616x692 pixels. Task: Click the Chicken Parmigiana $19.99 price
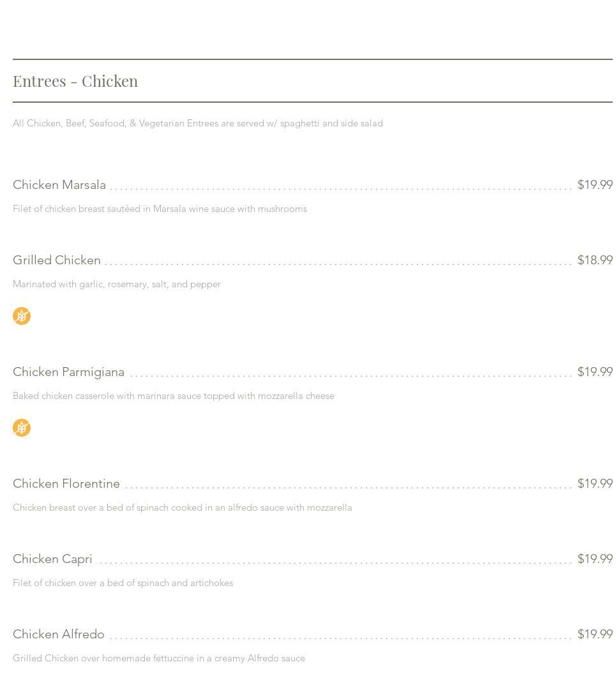(x=594, y=372)
